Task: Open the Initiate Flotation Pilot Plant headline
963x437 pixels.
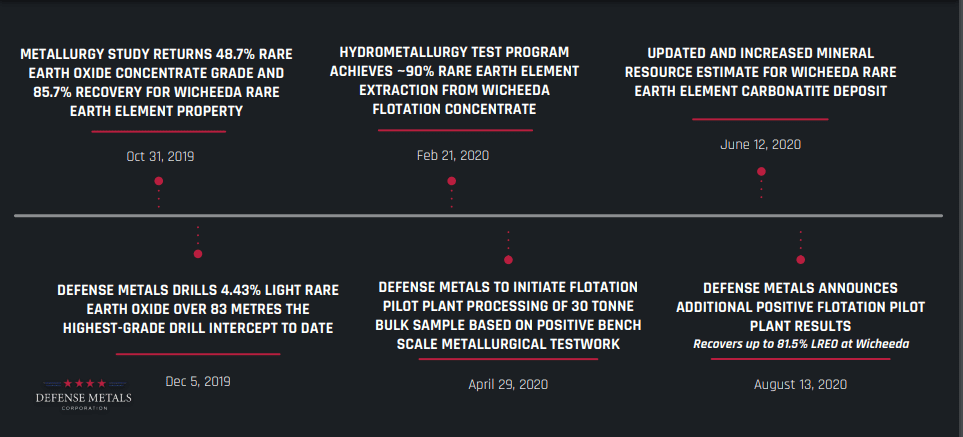Action: [x=508, y=315]
